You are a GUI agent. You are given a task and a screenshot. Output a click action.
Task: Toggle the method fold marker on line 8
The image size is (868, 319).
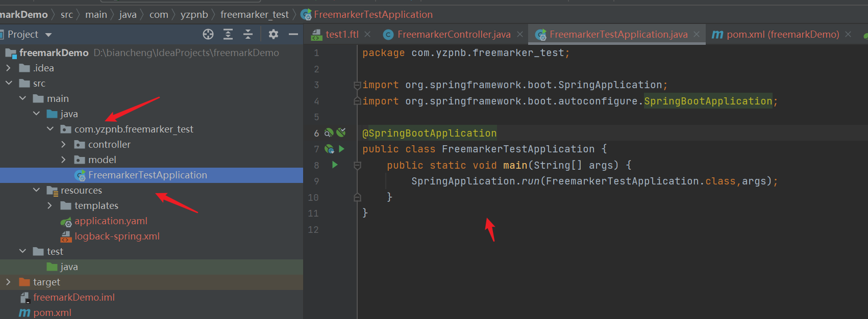(357, 165)
